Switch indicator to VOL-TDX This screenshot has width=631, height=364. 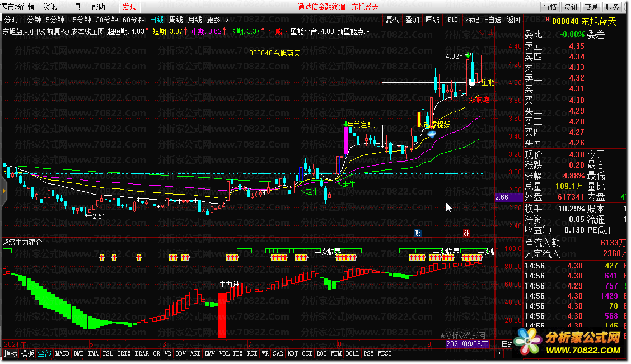[231, 353]
